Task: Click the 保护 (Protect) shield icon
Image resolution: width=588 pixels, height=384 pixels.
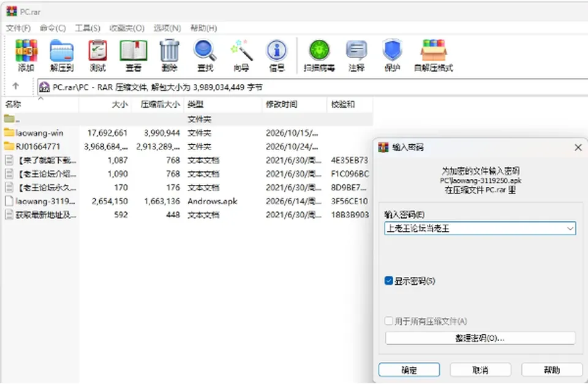Action: click(392, 55)
